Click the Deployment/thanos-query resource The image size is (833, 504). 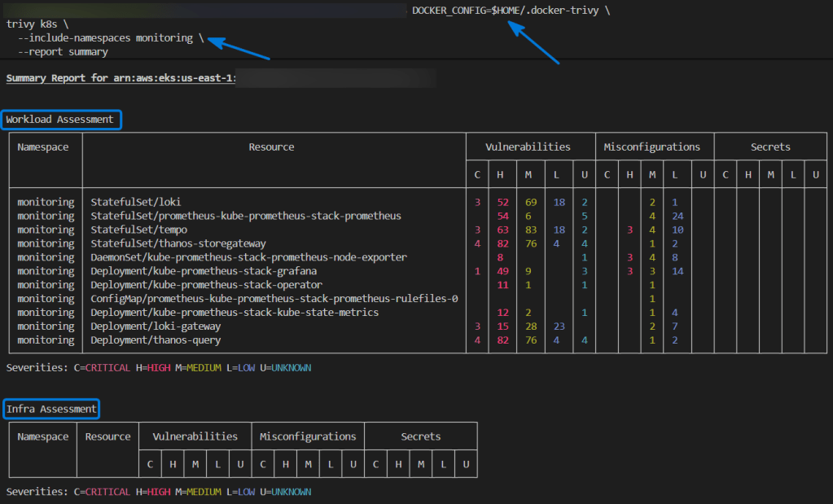156,340
